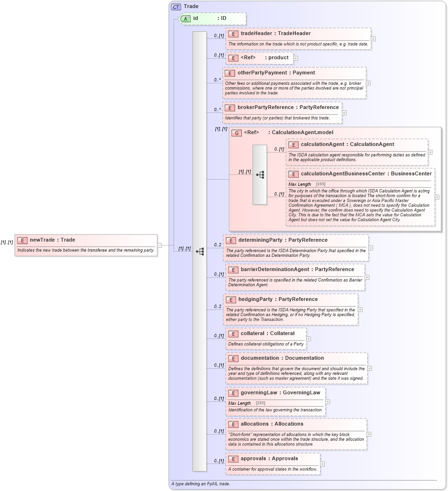Click the CT icon beside Trade

coord(176,7)
